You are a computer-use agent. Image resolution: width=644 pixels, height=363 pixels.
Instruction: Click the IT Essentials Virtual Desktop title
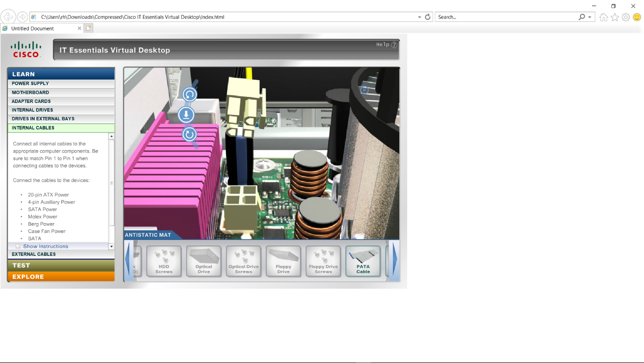[115, 50]
